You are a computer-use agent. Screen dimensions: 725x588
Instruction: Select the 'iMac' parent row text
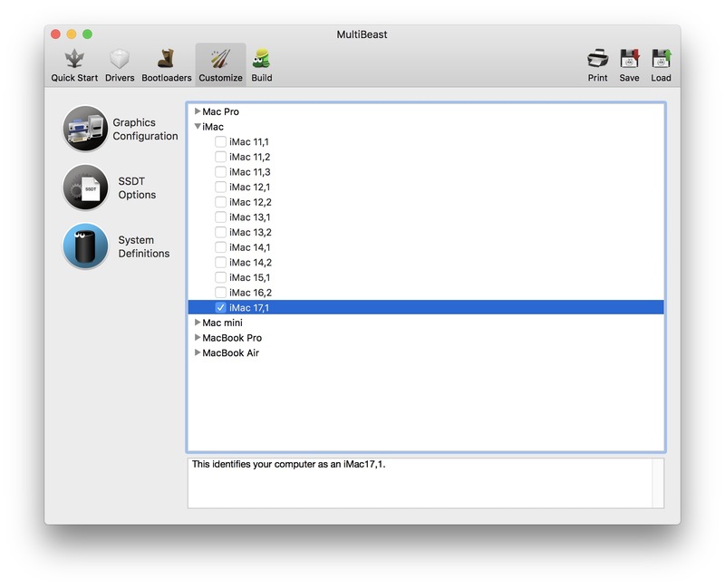(x=213, y=127)
